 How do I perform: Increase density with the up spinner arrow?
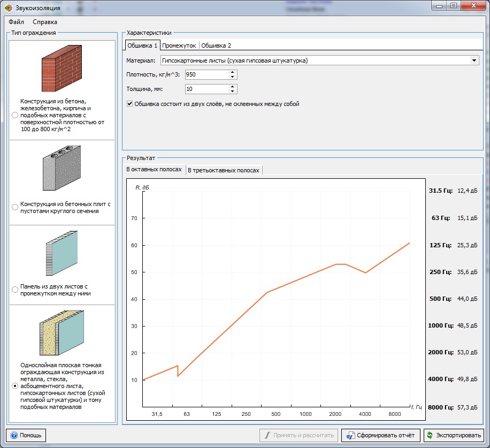tap(232, 72)
